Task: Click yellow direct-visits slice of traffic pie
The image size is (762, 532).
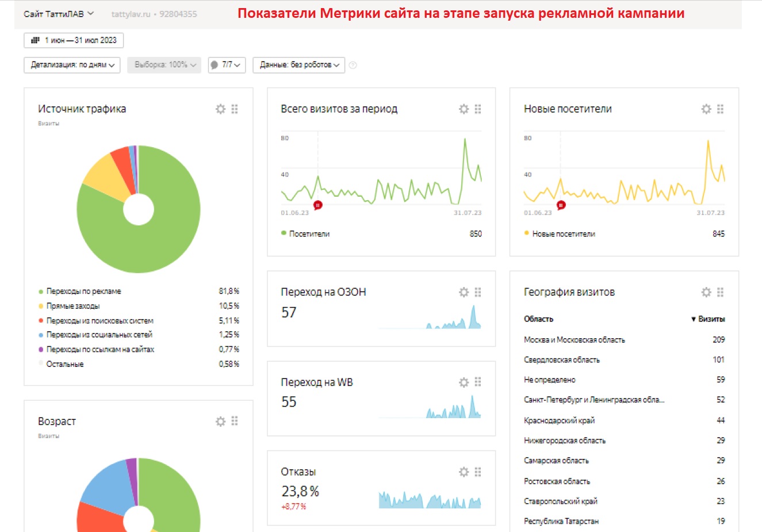Action: 105,178
